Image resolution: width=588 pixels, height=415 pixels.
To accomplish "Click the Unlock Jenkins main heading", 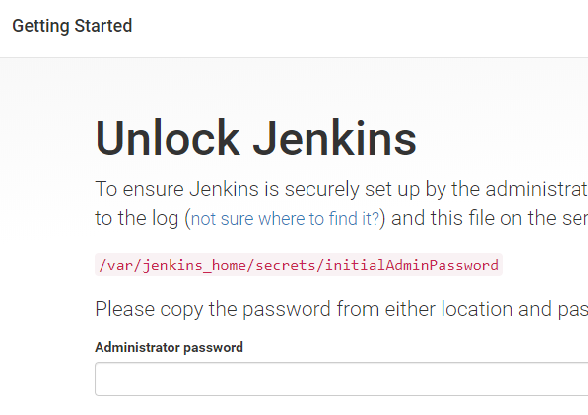I will point(256,138).
